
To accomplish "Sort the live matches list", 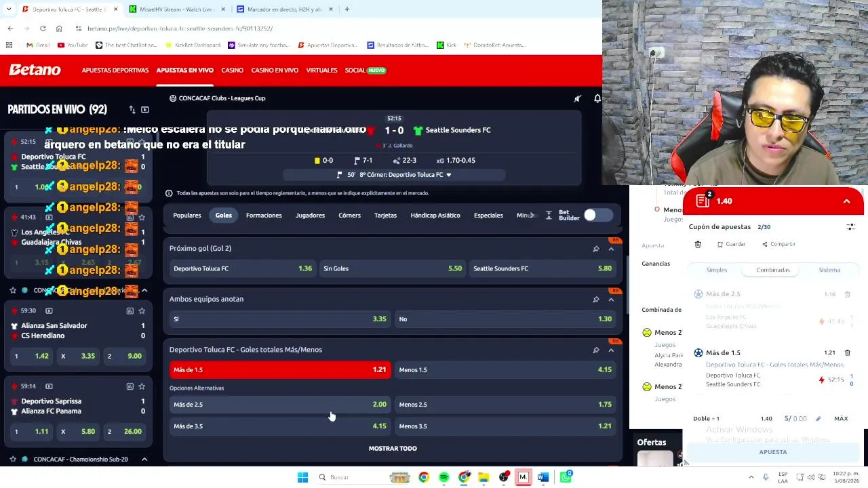I will (132, 109).
